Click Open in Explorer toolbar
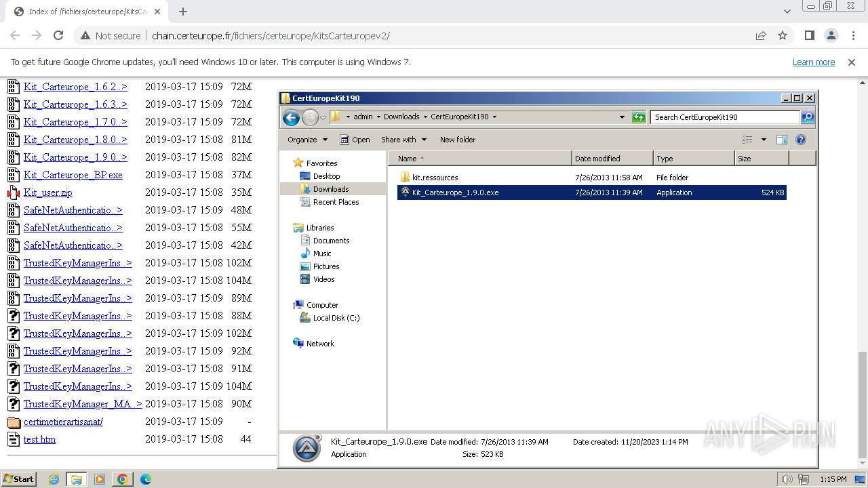This screenshot has height=488, width=868. pyautogui.click(x=355, y=140)
